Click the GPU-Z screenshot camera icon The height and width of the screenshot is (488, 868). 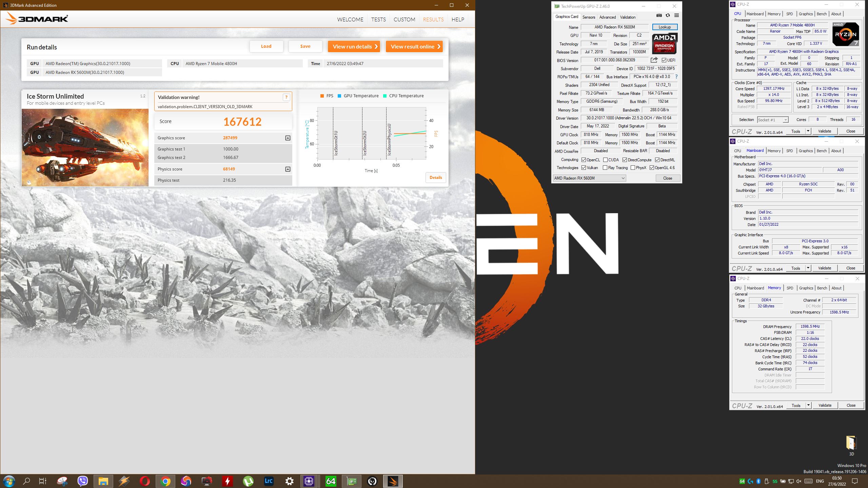[659, 15]
